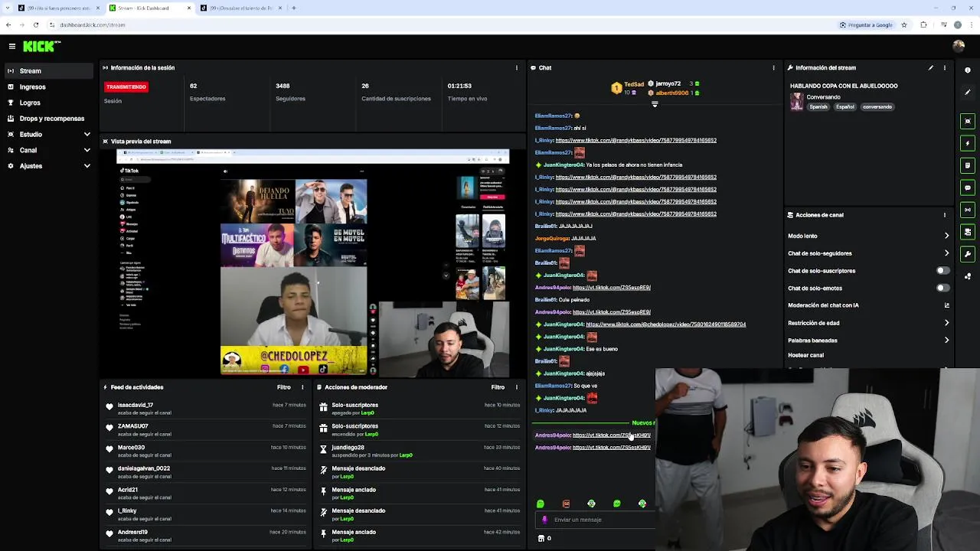The height and width of the screenshot is (551, 980).
Task: Pick the brown face emote in chat bar
Action: [566, 504]
